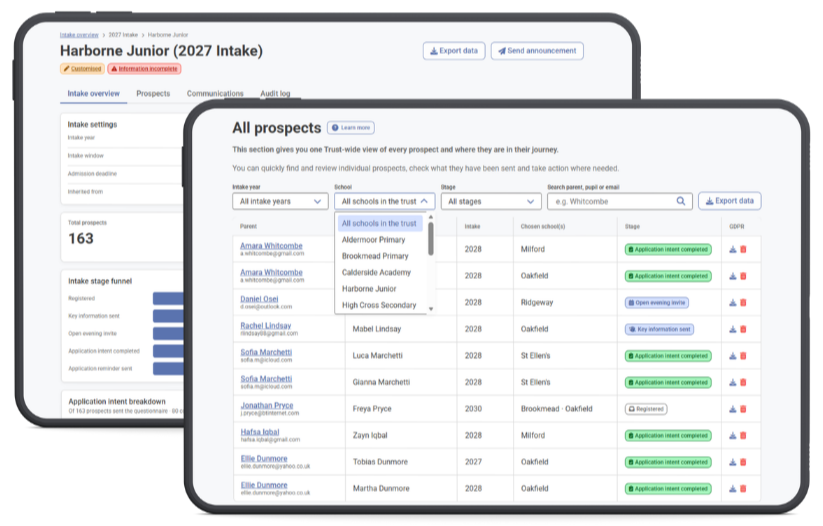Delete Rachel Lindsay prospect record
823x526 pixels.
pyautogui.click(x=743, y=329)
